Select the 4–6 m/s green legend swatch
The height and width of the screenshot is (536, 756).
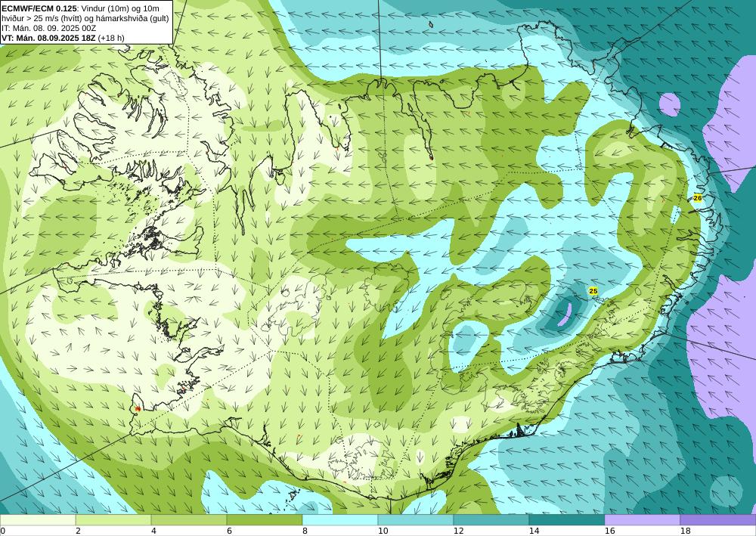pyautogui.click(x=189, y=520)
